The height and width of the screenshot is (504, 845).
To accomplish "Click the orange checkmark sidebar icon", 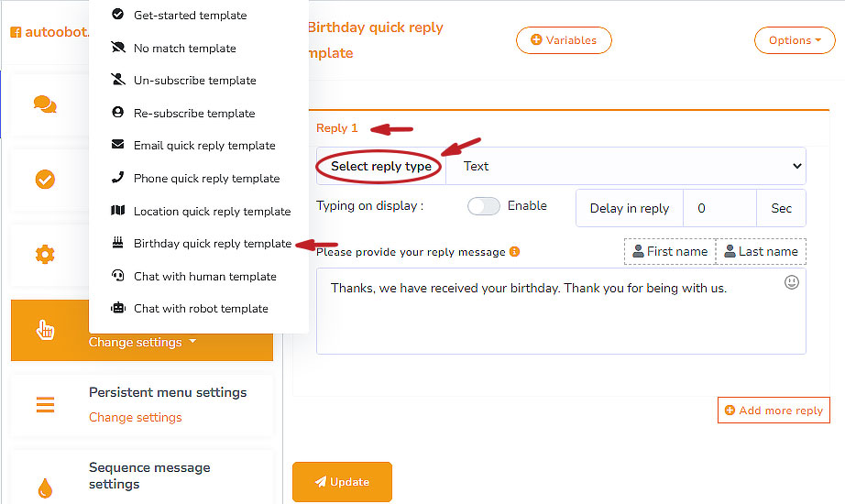I will click(x=45, y=180).
